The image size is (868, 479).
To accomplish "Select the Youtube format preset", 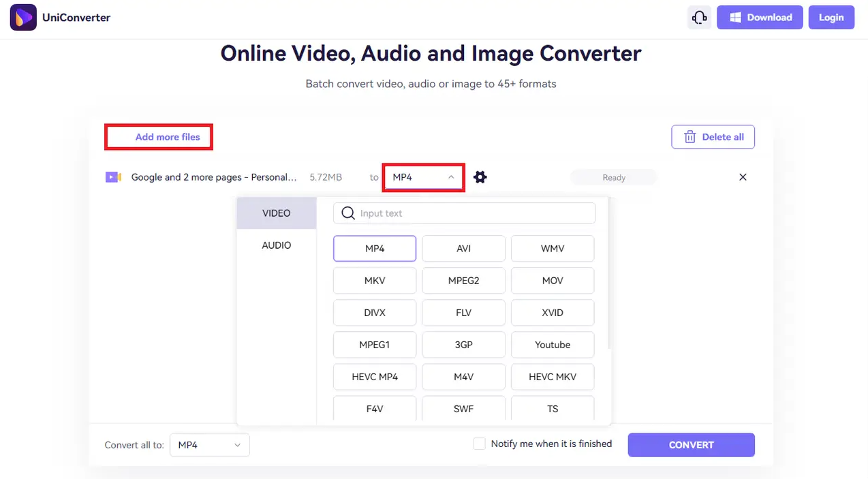I will point(553,345).
